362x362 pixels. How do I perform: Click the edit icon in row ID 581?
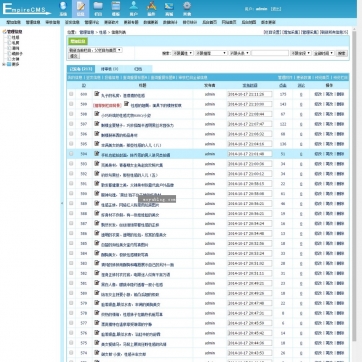tap(97, 283)
